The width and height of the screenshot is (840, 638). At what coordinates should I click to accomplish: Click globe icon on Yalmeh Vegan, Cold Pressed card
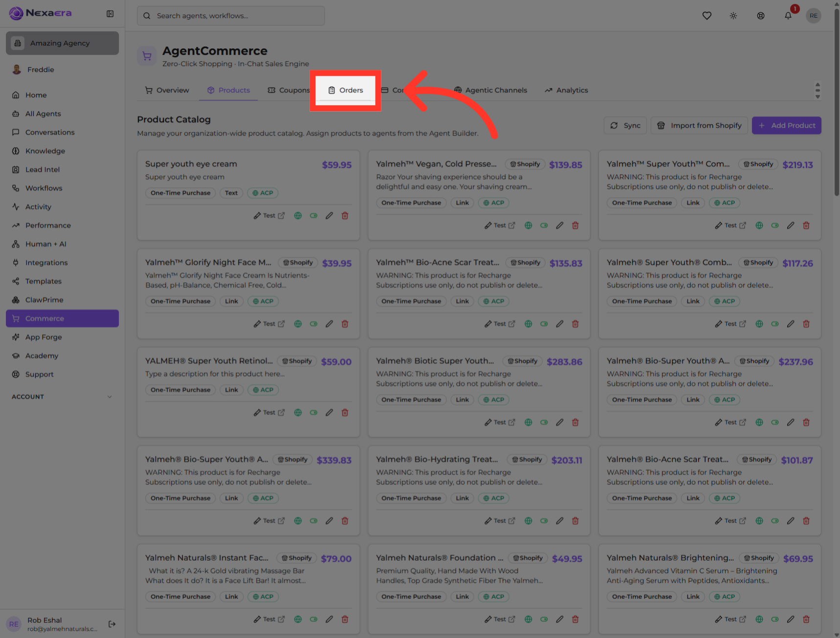pyautogui.click(x=528, y=226)
